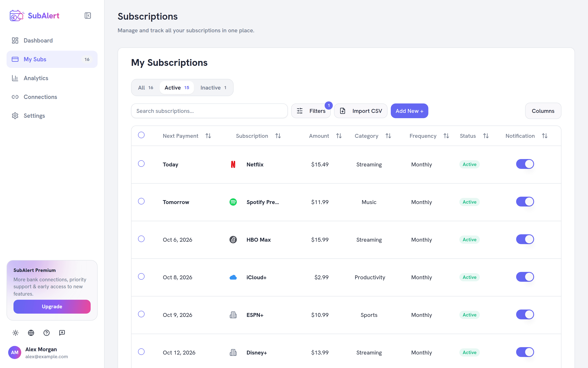Open the feedback message icon
Screen dimensions: 588x368
(62, 333)
